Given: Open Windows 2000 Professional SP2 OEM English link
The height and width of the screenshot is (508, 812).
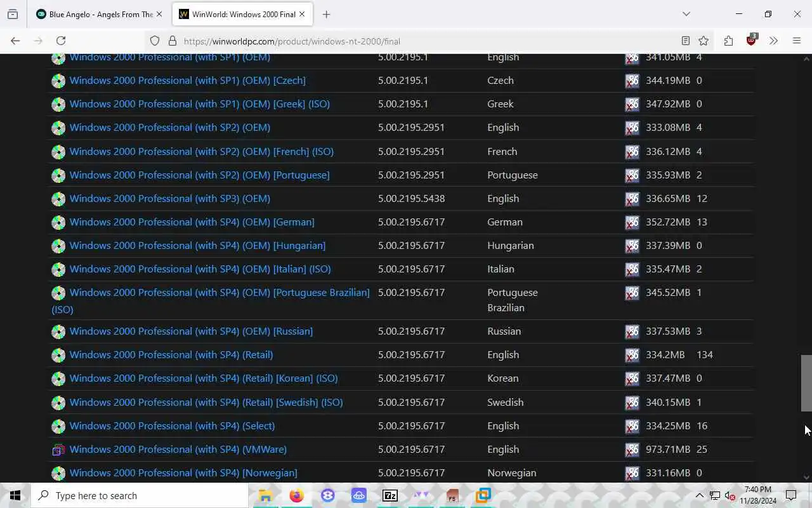Looking at the screenshot, I should pos(169,127).
